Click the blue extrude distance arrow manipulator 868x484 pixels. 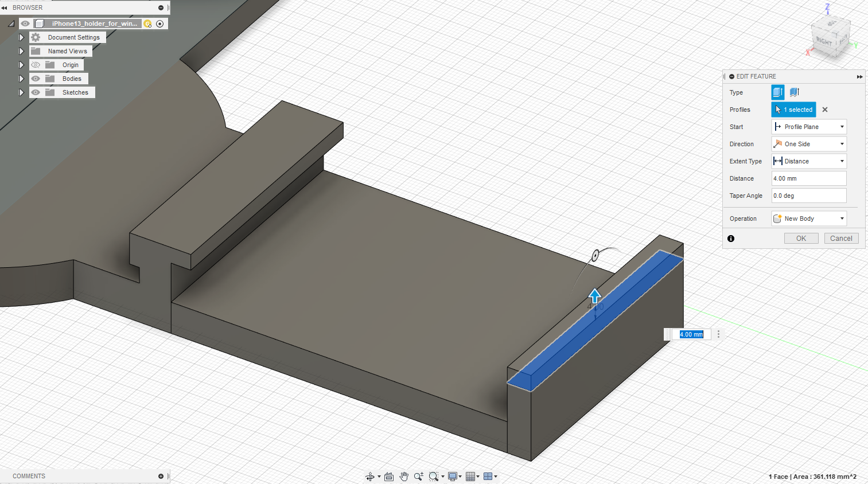[x=595, y=296]
